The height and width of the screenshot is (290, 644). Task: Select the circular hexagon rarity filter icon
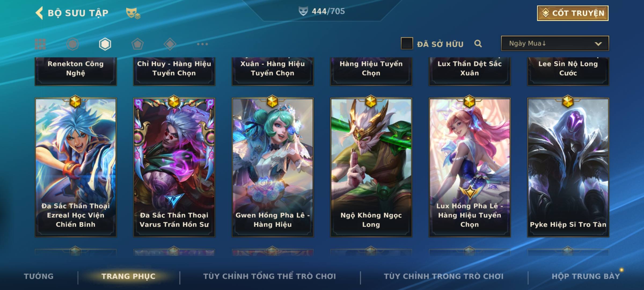point(72,44)
